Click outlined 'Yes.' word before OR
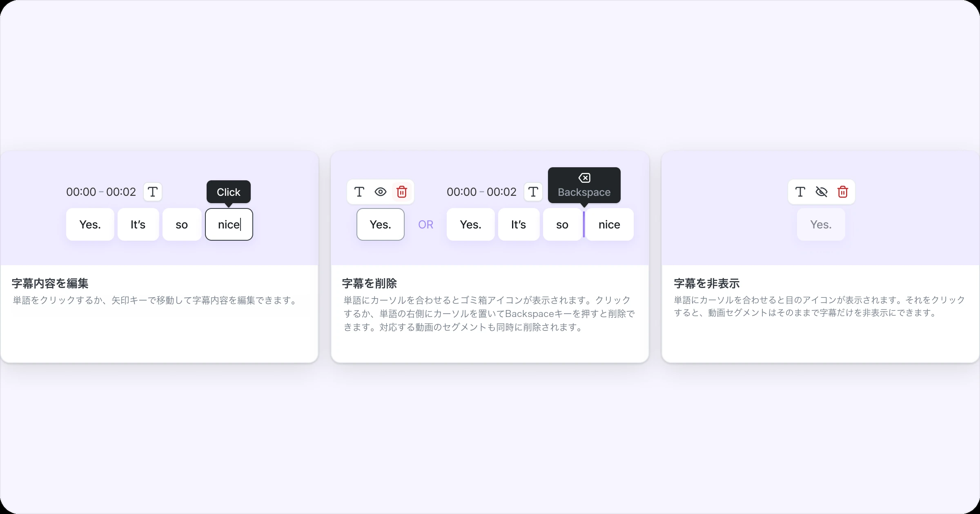The height and width of the screenshot is (514, 980). coord(381,224)
